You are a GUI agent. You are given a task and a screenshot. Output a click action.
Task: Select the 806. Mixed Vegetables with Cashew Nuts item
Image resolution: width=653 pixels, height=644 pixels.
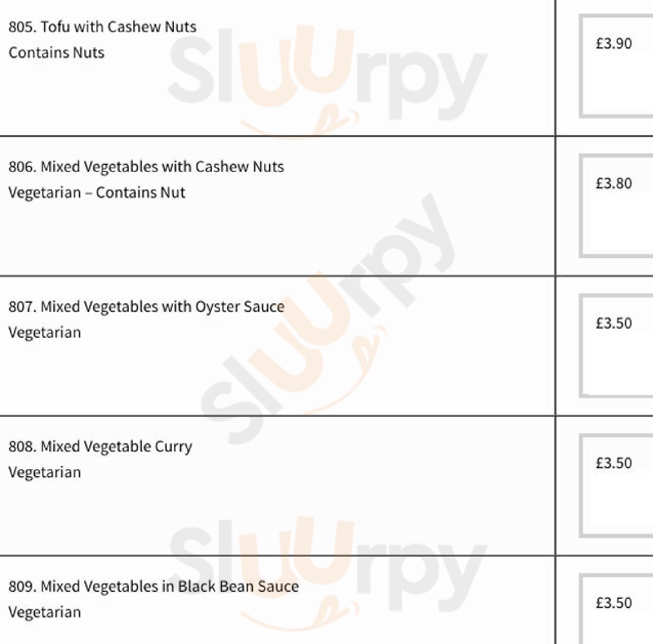(x=146, y=167)
